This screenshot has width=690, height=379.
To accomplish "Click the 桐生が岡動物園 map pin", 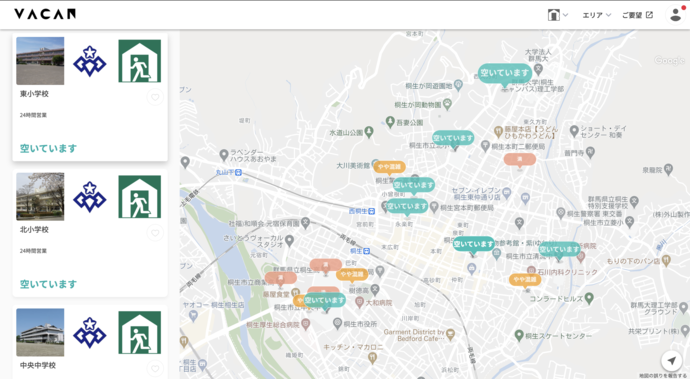I will [448, 104].
